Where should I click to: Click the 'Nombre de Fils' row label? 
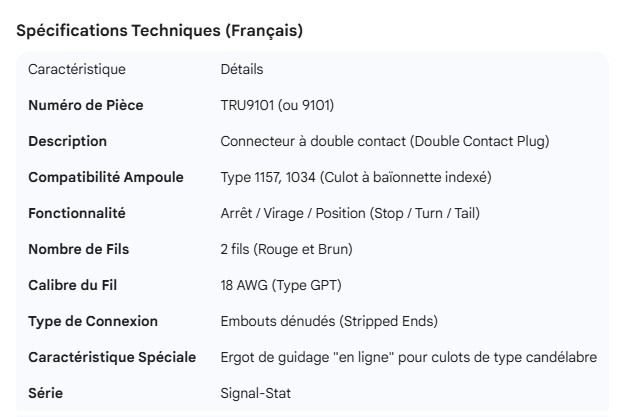(79, 249)
